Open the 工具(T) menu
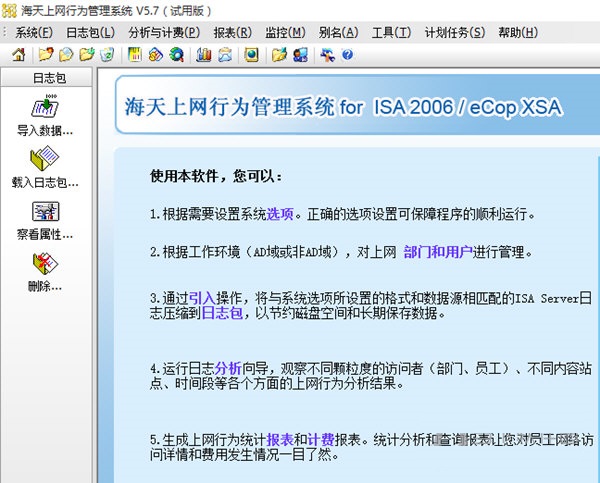600x483 pixels. pyautogui.click(x=391, y=33)
